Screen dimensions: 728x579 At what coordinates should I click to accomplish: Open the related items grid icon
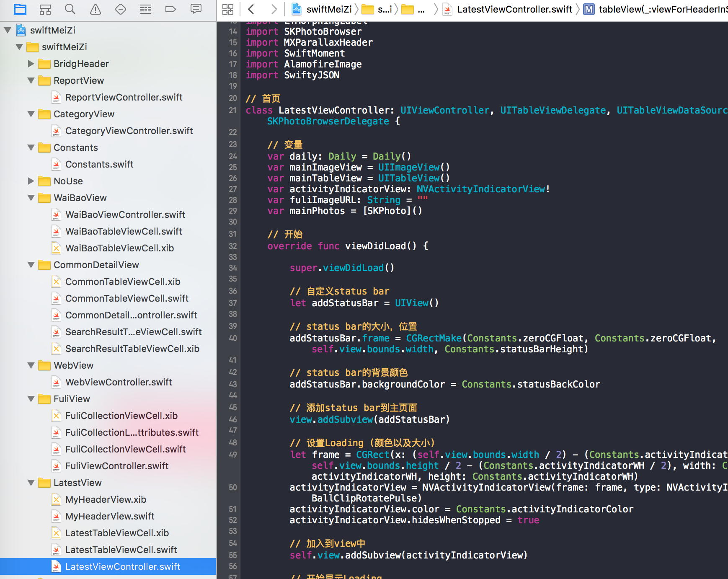tap(228, 9)
